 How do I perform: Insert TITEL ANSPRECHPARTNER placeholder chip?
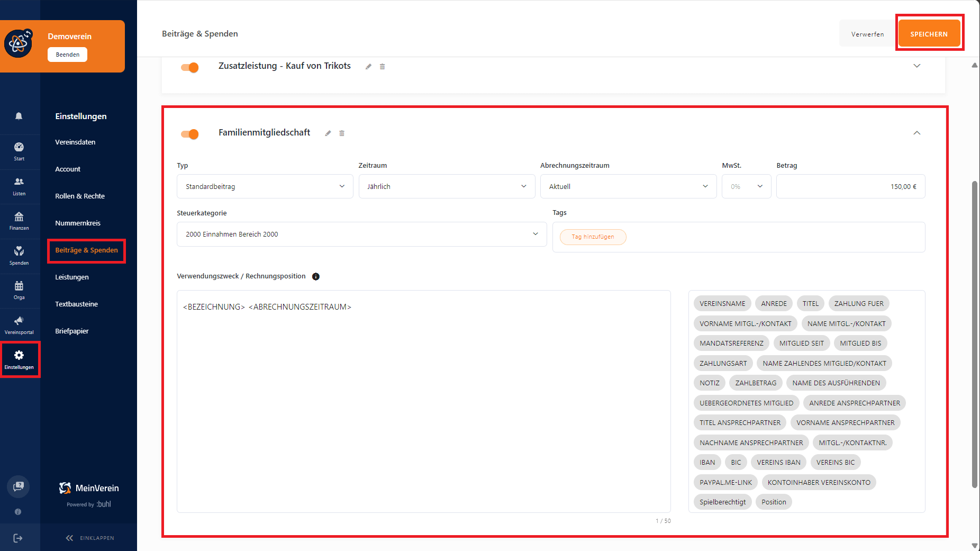(x=740, y=422)
